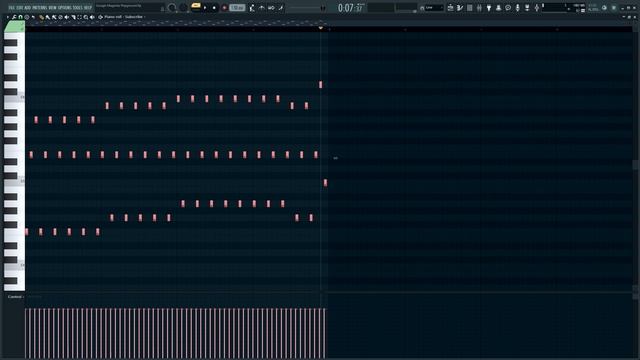Select the Zoom magnifier tool
Image resolution: width=640 pixels, height=360 pixels.
(86, 17)
